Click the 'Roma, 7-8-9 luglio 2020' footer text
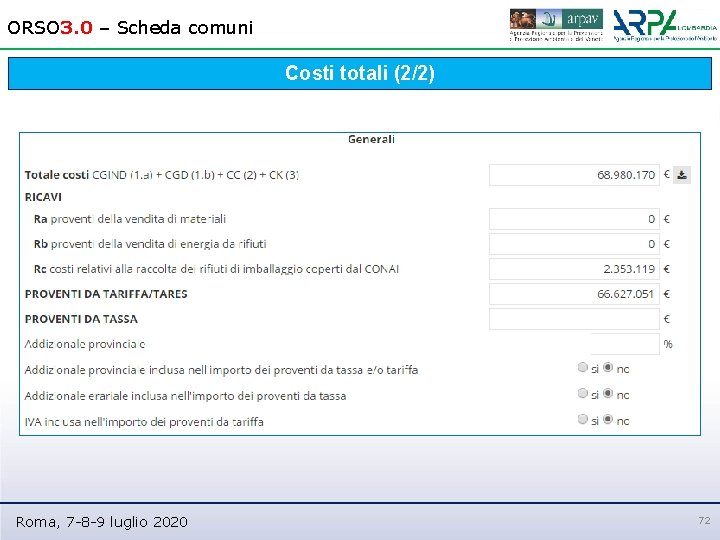This screenshot has height=540, width=720. (101, 522)
